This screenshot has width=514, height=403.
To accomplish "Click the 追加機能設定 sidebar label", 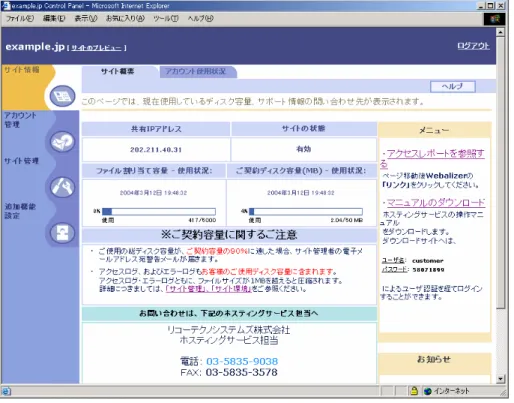I will pyautogui.click(x=20, y=211).
